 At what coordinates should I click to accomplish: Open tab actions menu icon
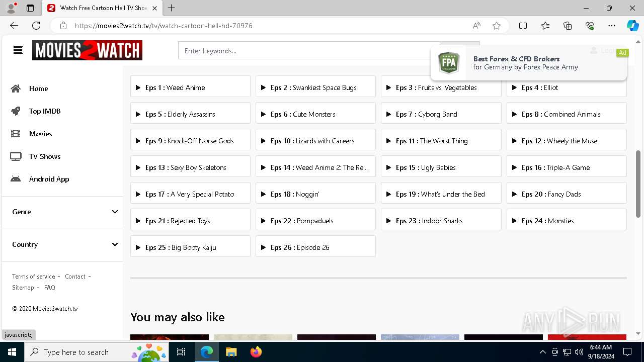[x=30, y=8]
